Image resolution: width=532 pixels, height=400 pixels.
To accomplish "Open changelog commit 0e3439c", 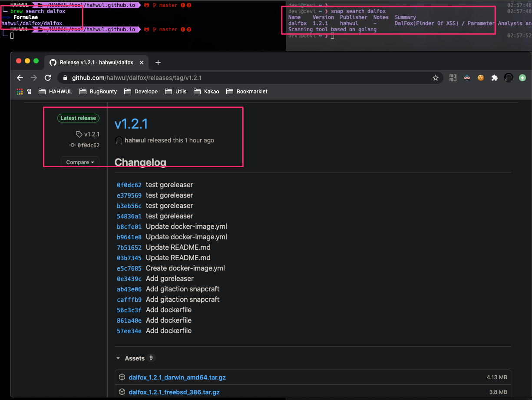I will 129,279.
